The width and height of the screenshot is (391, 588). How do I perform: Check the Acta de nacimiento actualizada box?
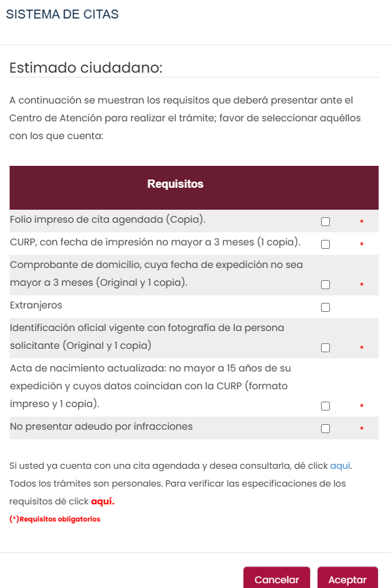325,406
